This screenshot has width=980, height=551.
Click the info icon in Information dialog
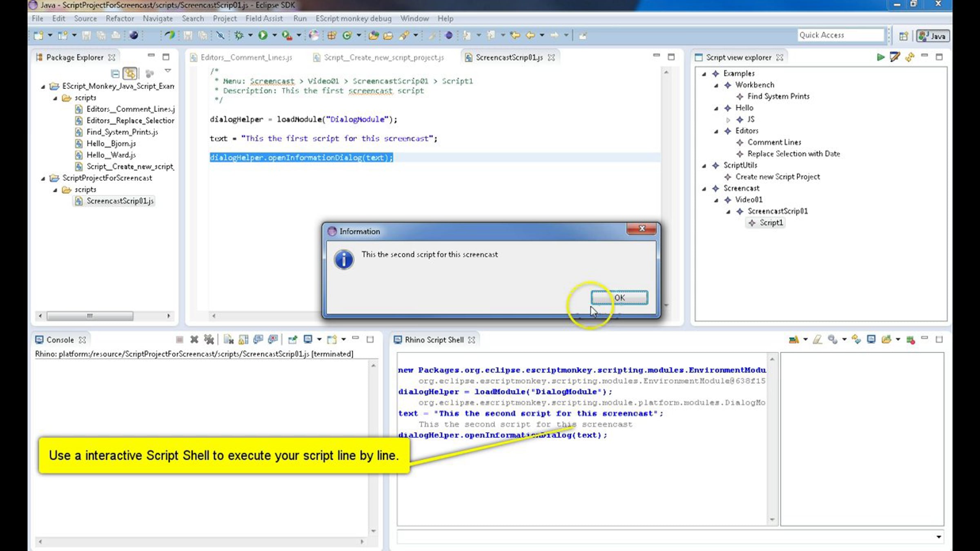point(344,260)
